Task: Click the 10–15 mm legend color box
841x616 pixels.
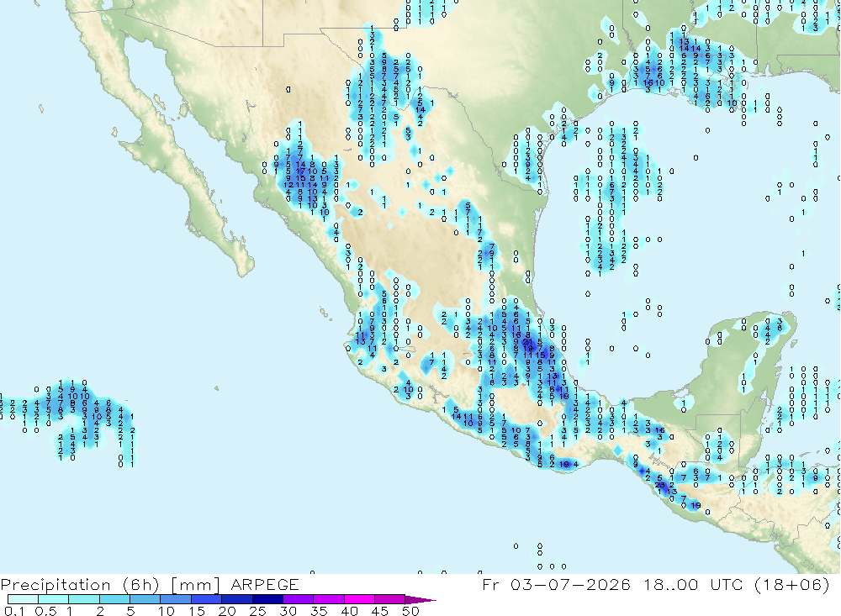Action: pos(176,599)
